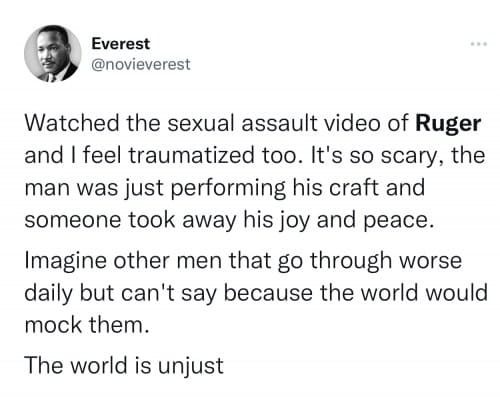Select the bold Ruger keyword
Screen dimensions: 500x397
point(448,124)
